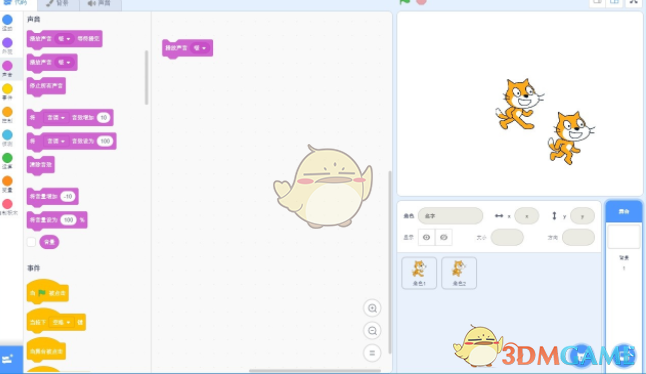Click the sprite 大小 (size) field
Viewport: 646px width, 374px height.
click(x=507, y=237)
